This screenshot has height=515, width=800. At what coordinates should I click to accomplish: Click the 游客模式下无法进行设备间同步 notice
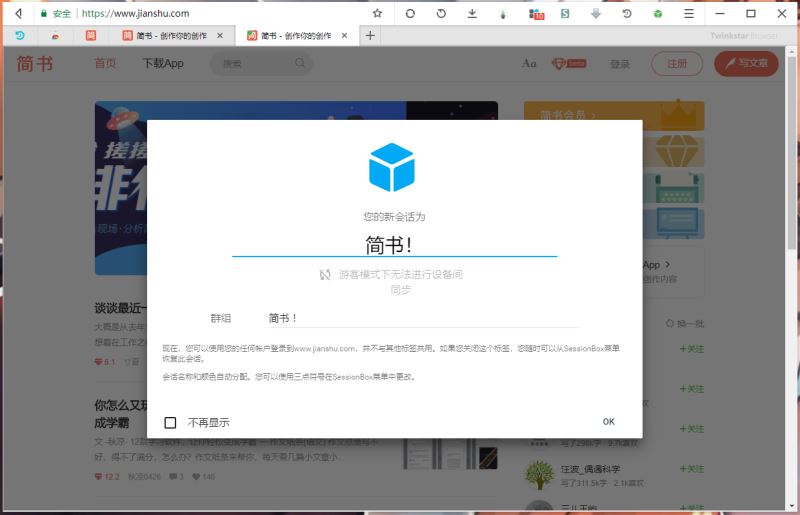click(x=401, y=282)
